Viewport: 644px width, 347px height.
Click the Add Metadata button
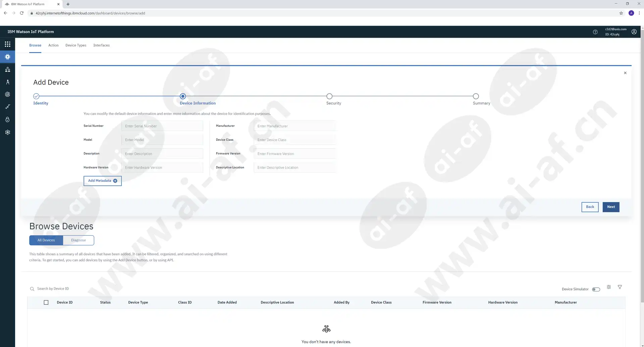[x=102, y=181]
